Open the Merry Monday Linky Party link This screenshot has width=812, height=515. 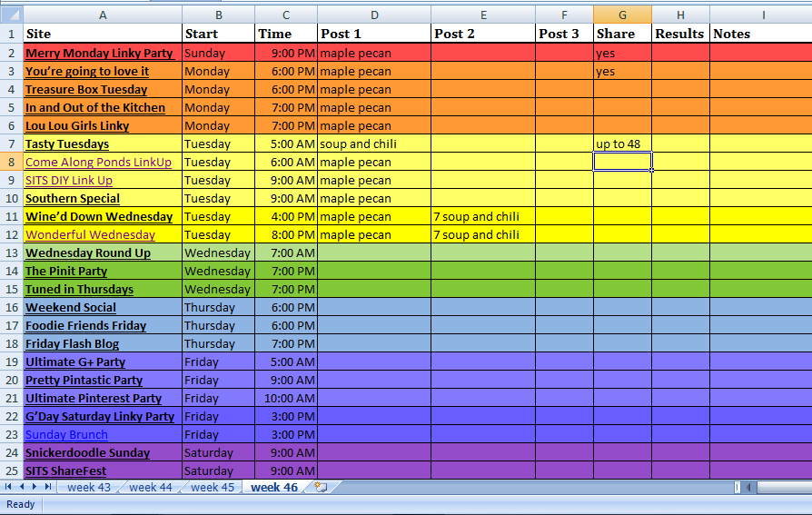pyautogui.click(x=99, y=53)
